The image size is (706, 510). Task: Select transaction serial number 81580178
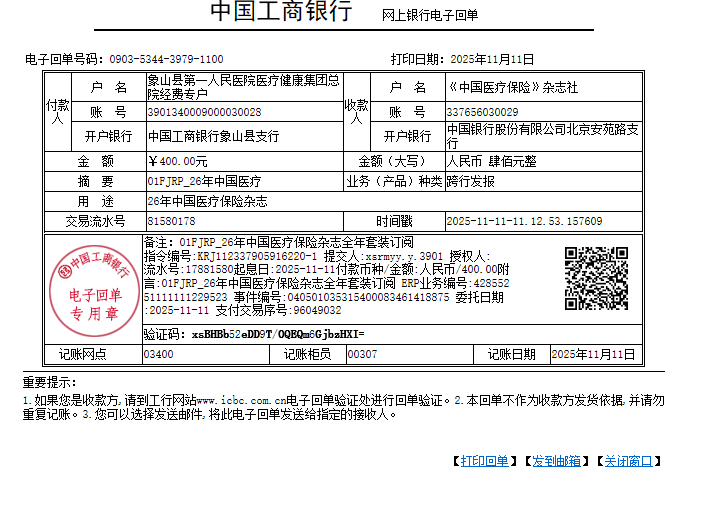171,221
